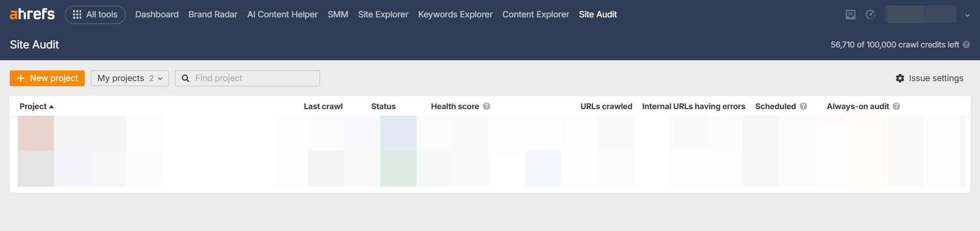Click the speedometer usage icon in header
The image size is (980, 231).
(870, 15)
